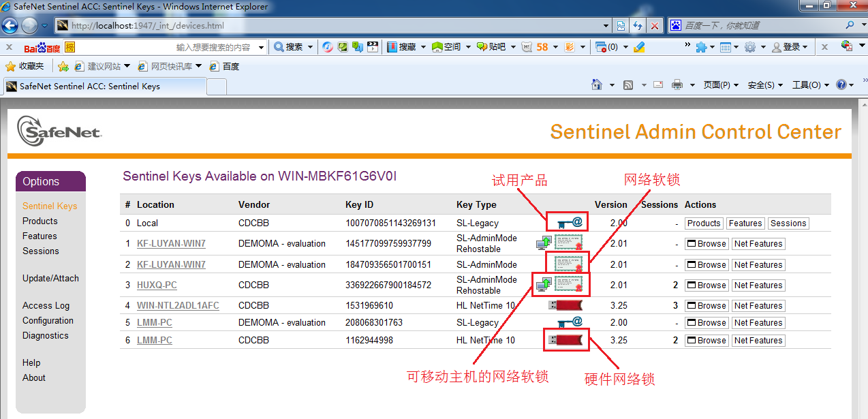Click the key icon in Local row

coord(566,223)
